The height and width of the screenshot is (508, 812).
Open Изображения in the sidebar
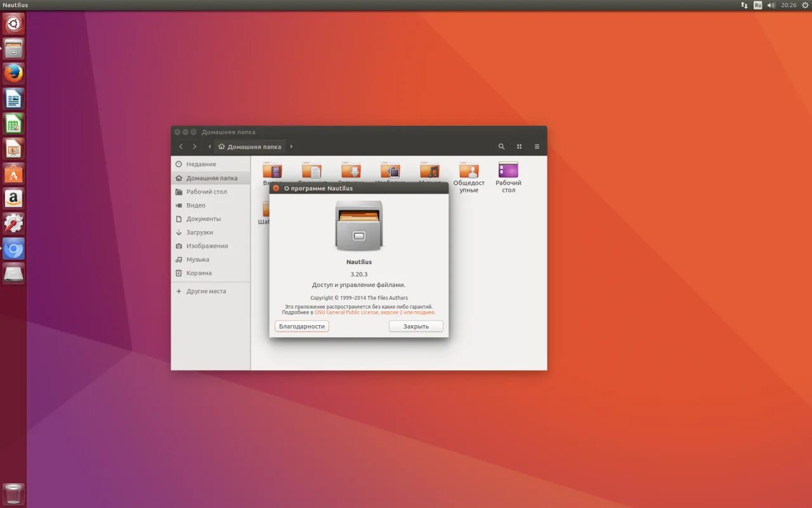[211, 246]
